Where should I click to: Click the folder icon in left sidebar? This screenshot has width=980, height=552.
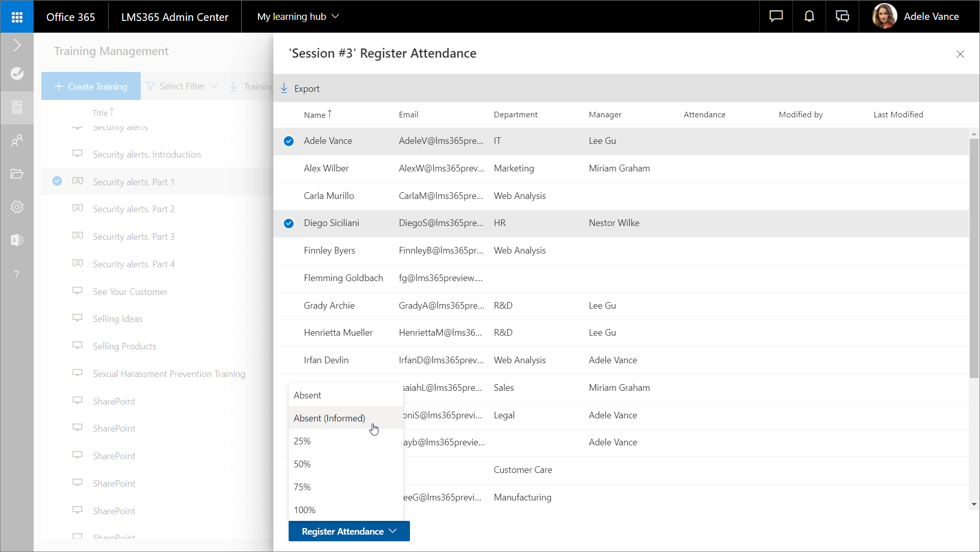(x=17, y=173)
